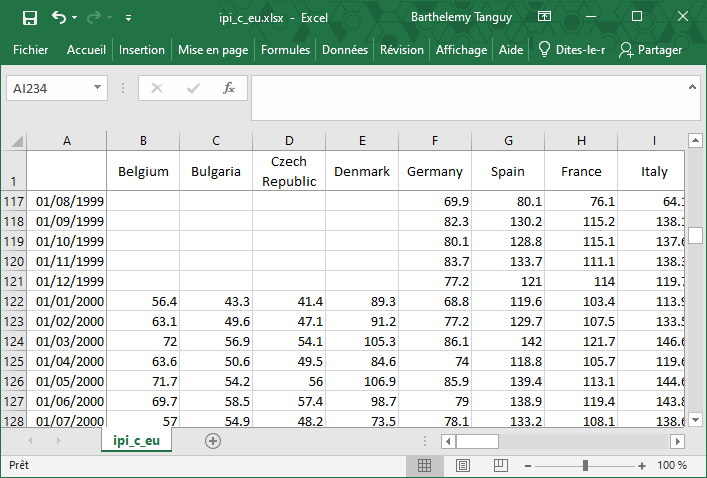The width and height of the screenshot is (707, 478).
Task: Add a new sheet with plus icon
Action: pos(212,440)
